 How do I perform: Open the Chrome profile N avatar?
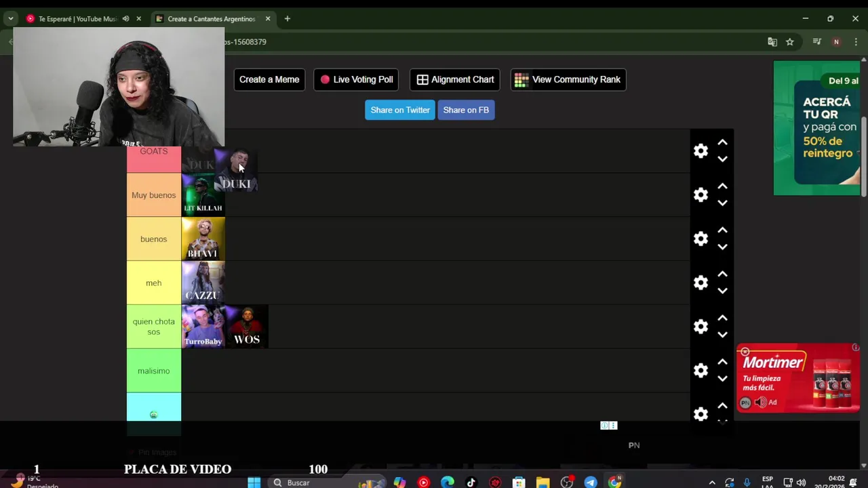pyautogui.click(x=836, y=42)
